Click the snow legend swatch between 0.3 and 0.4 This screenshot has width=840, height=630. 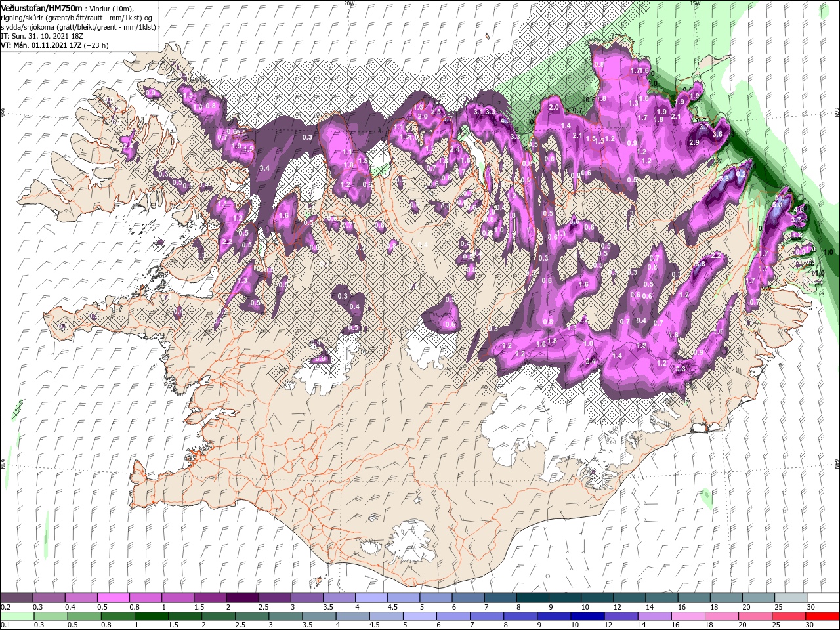tap(49, 598)
